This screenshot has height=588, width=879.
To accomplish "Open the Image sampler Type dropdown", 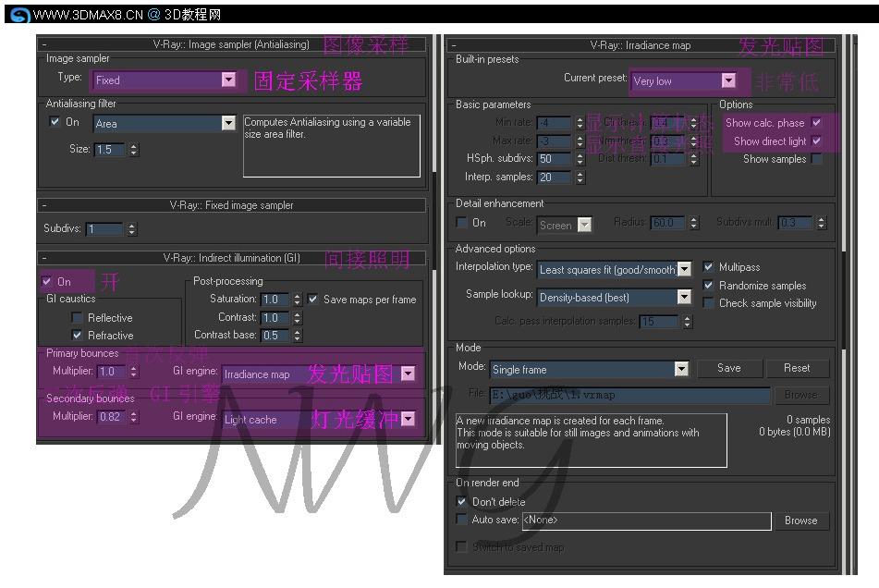I will (x=165, y=80).
